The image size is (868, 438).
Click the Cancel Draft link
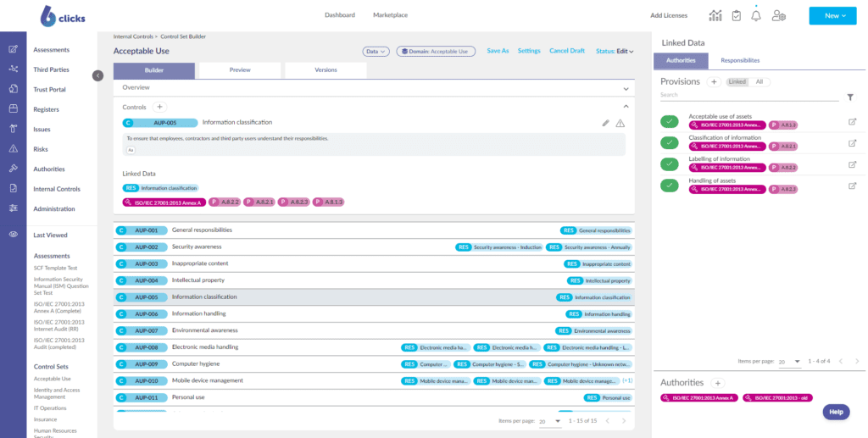pyautogui.click(x=566, y=51)
